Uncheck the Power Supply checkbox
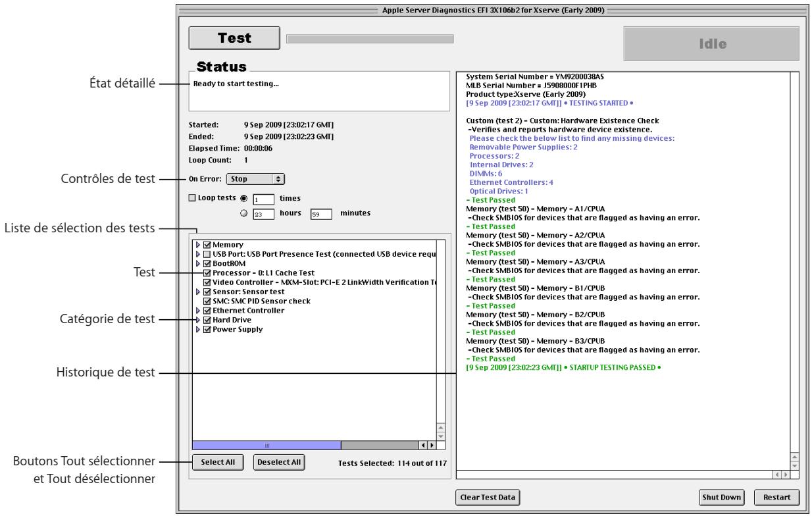The height and width of the screenshot is (516, 812). pos(208,329)
